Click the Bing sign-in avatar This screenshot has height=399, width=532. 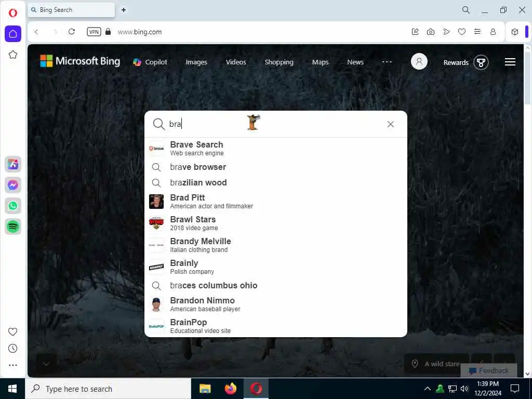tap(419, 61)
